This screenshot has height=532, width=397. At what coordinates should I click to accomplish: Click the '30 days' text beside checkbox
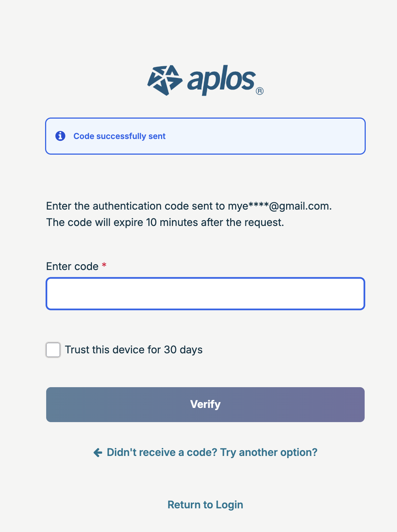pyautogui.click(x=183, y=350)
